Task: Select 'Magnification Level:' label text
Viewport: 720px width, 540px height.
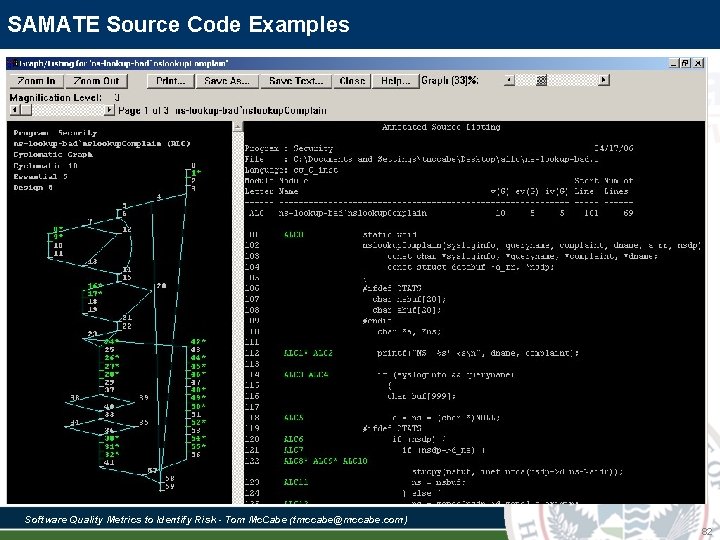Action: (56, 97)
